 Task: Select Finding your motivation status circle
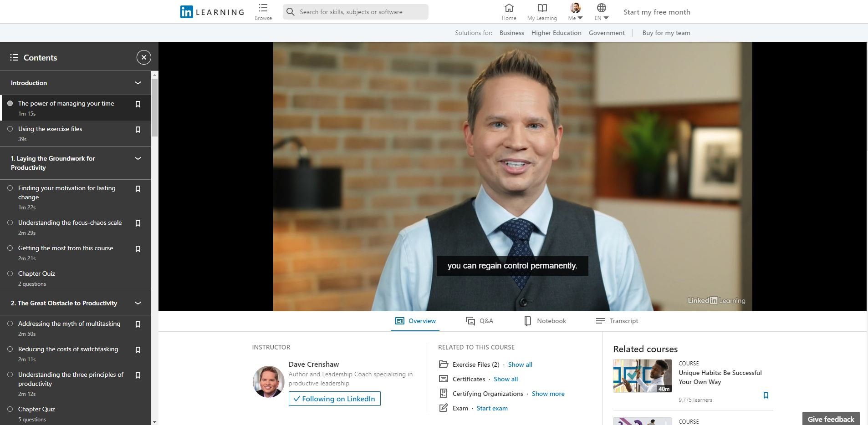click(x=10, y=188)
